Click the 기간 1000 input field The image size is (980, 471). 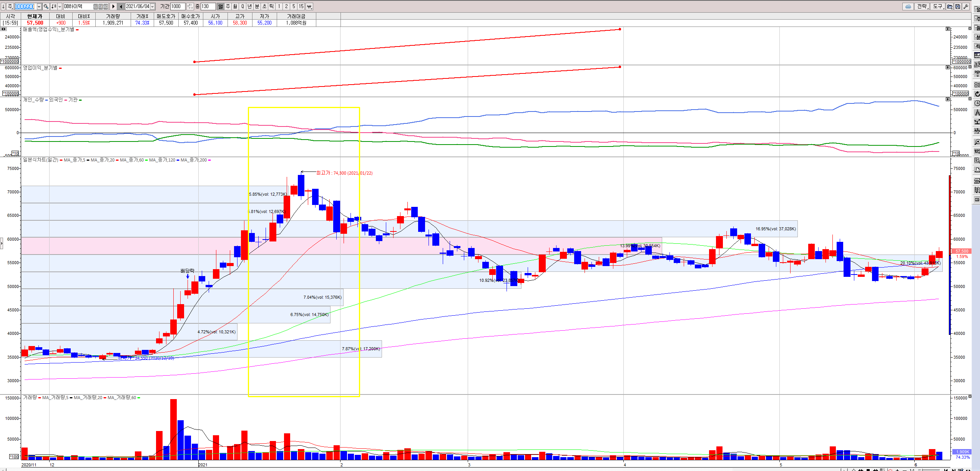tap(178, 7)
